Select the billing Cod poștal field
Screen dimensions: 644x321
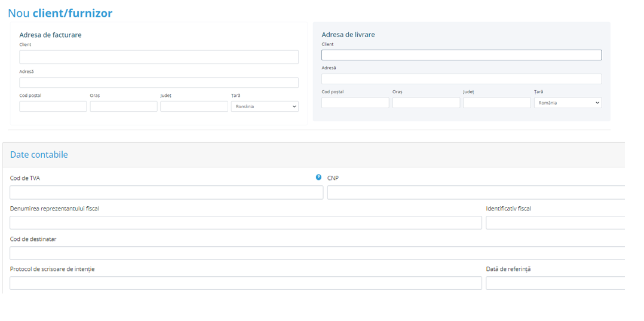tap(53, 106)
